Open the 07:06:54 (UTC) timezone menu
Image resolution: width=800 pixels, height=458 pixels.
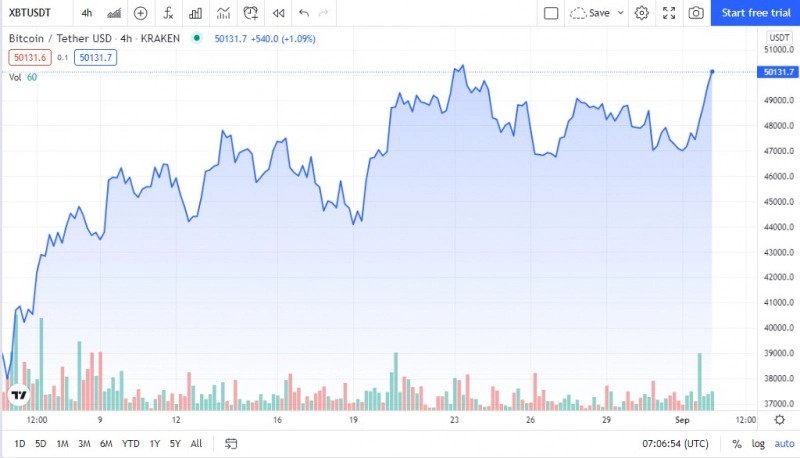coord(676,443)
